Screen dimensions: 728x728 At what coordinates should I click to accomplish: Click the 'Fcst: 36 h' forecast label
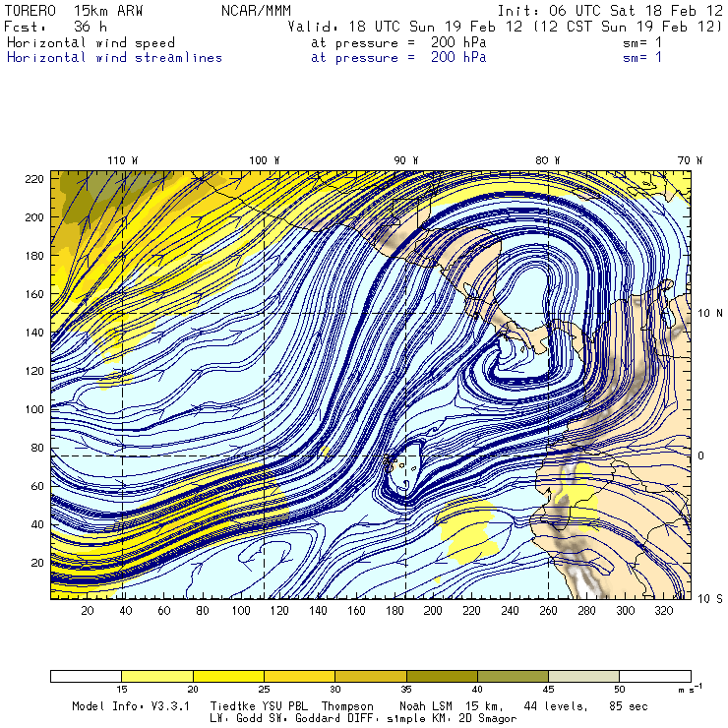[55, 27]
